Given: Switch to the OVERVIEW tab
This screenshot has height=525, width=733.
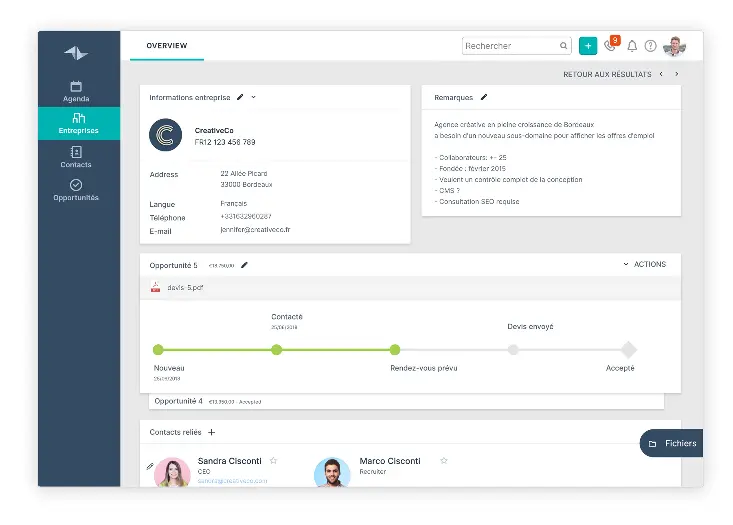Looking at the screenshot, I should 166,46.
